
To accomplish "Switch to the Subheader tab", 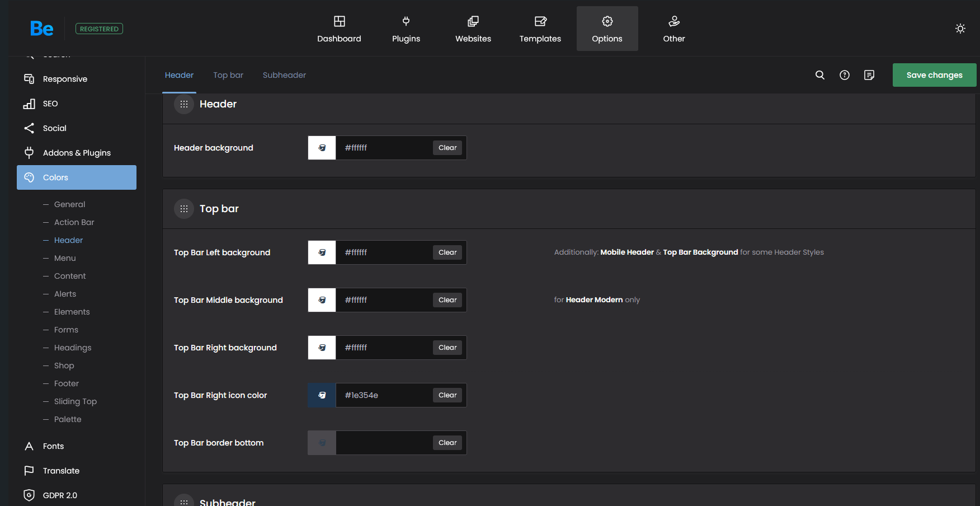I will (x=284, y=75).
